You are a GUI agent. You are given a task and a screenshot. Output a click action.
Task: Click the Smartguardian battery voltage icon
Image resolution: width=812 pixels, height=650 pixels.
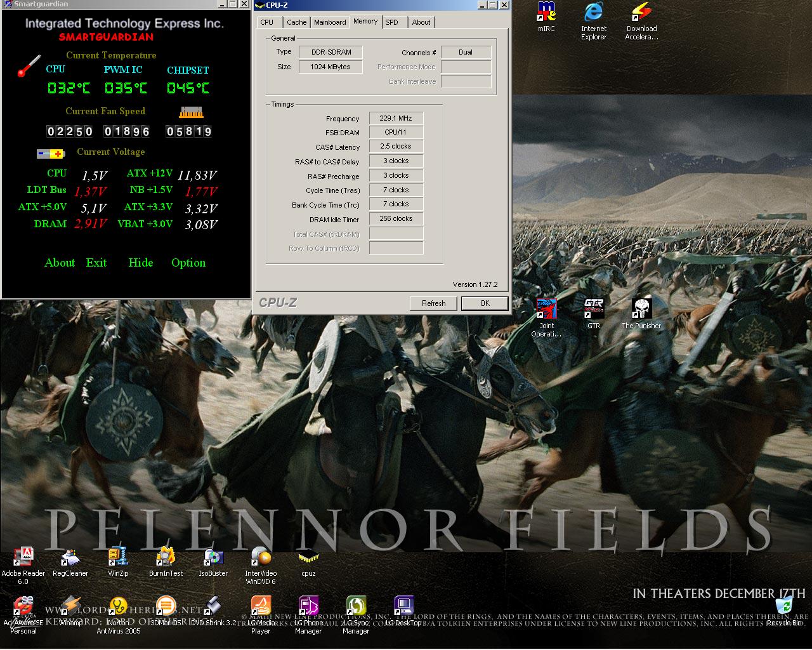51,154
